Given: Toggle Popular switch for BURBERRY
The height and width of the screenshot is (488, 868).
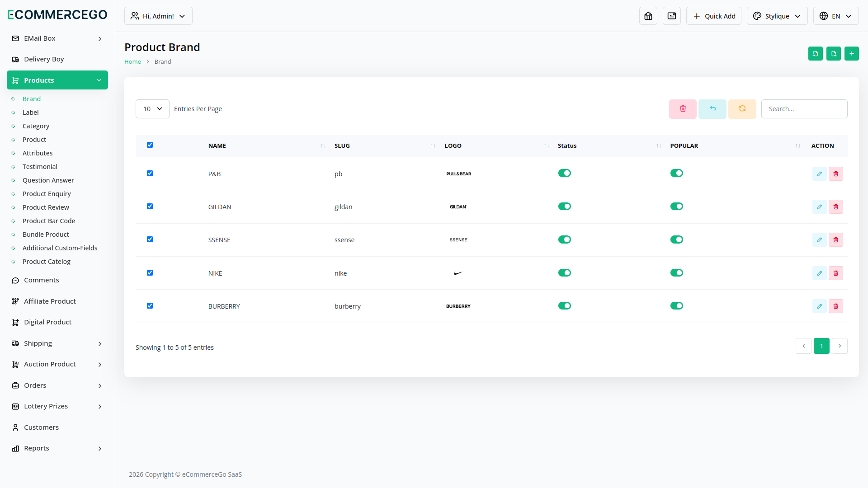Looking at the screenshot, I should tap(677, 306).
